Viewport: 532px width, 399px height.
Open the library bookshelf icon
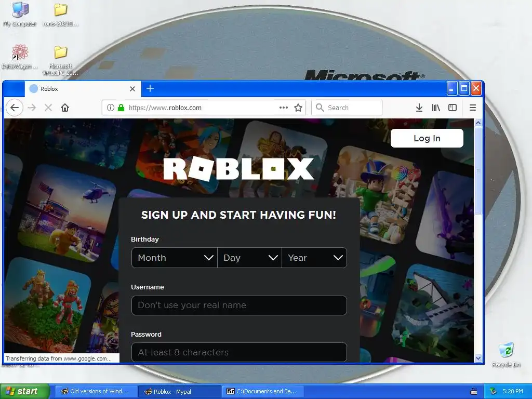click(x=436, y=108)
